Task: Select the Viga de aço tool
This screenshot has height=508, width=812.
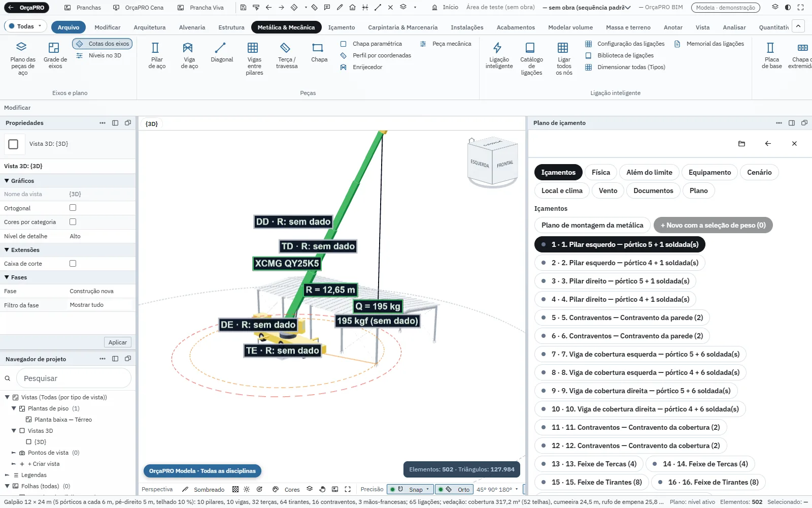Action: [x=189, y=56]
